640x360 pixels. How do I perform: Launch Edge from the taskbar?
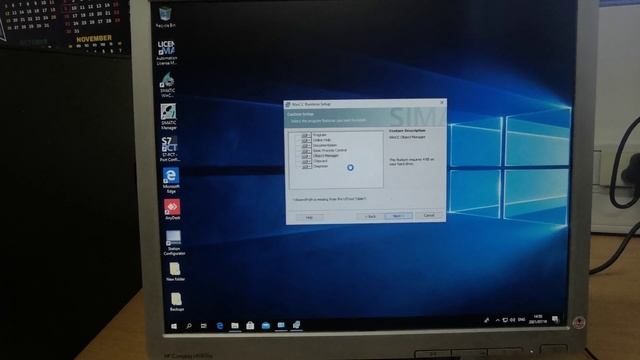220,326
